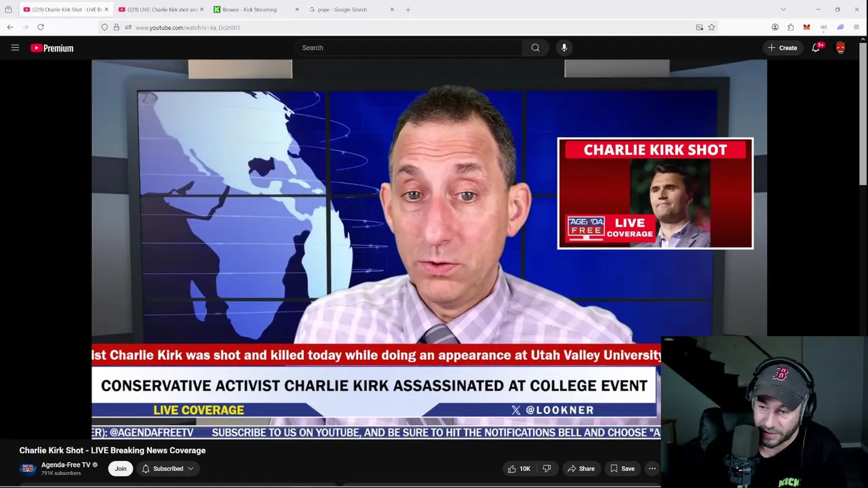Close the Browse - Kick Streaming tab

(297, 9)
